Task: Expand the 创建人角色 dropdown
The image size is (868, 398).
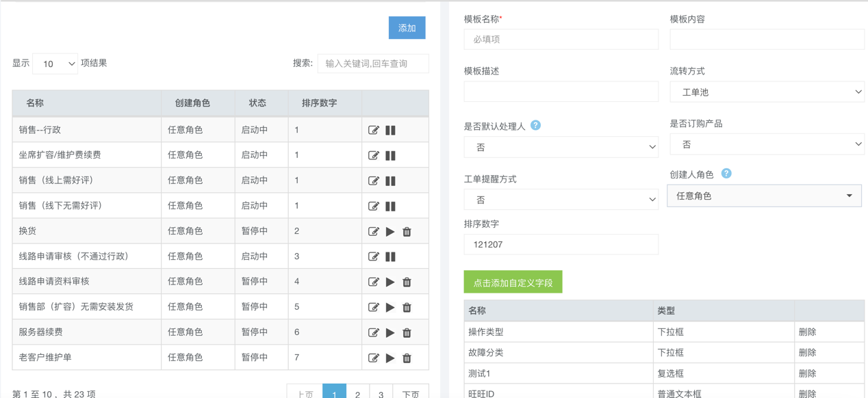Action: pos(764,196)
